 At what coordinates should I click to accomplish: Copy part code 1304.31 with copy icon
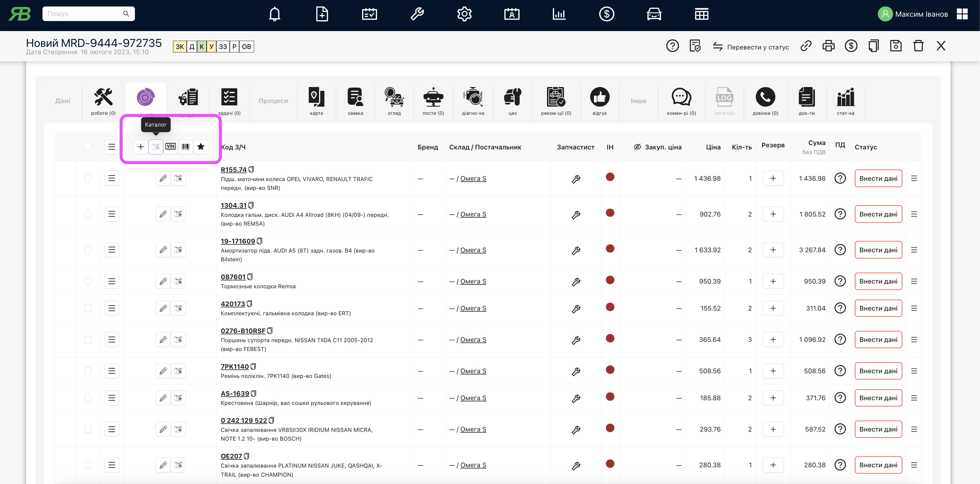coord(251,205)
